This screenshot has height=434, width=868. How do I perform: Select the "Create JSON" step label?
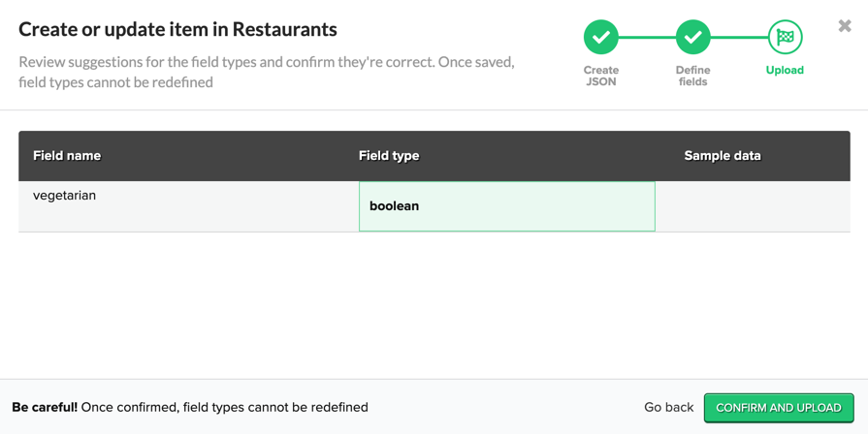pos(600,76)
